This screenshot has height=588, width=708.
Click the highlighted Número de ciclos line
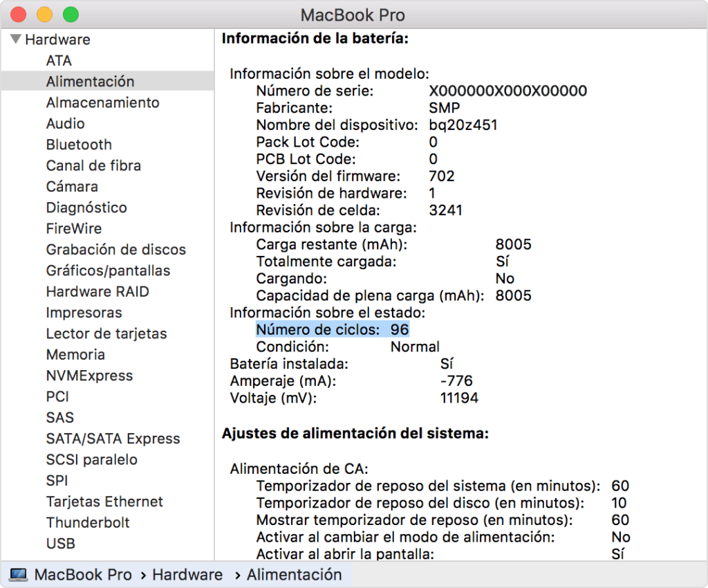[x=333, y=330]
